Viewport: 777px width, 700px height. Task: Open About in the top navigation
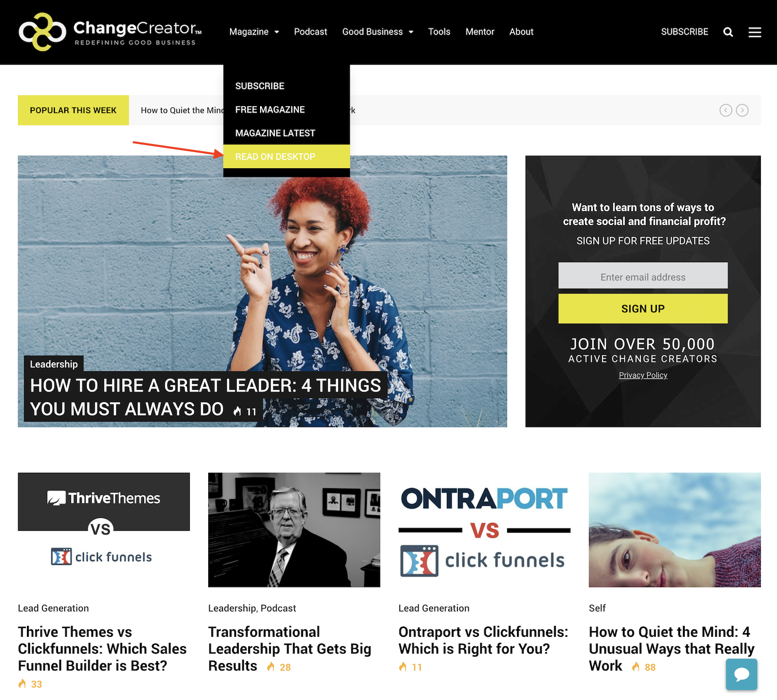pos(521,32)
